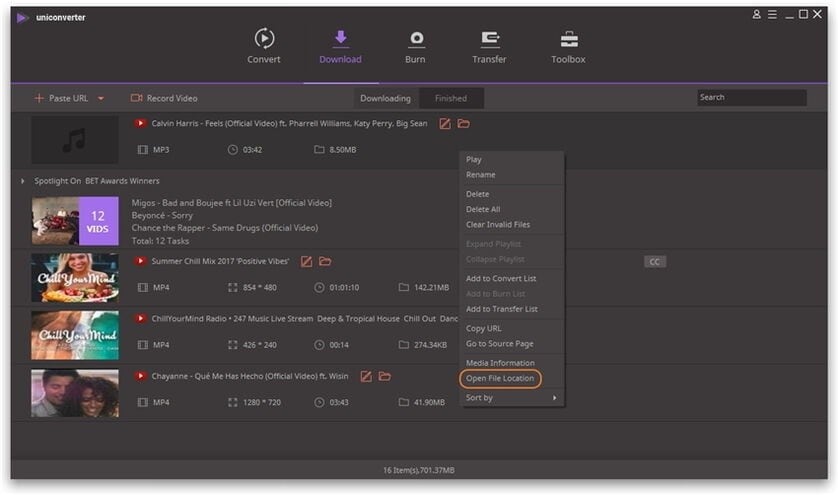Click into the Search field

pyautogui.click(x=751, y=97)
